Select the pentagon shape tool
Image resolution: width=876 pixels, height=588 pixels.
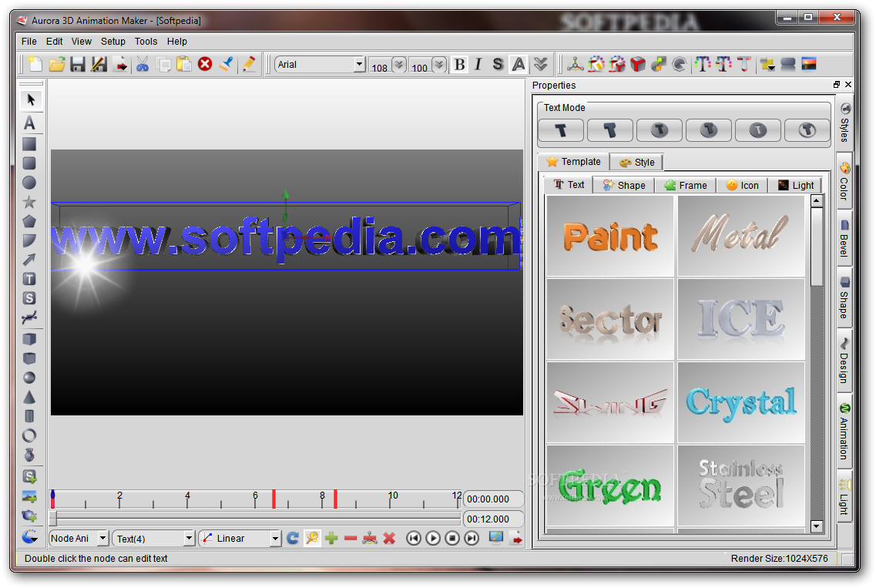coord(29,221)
